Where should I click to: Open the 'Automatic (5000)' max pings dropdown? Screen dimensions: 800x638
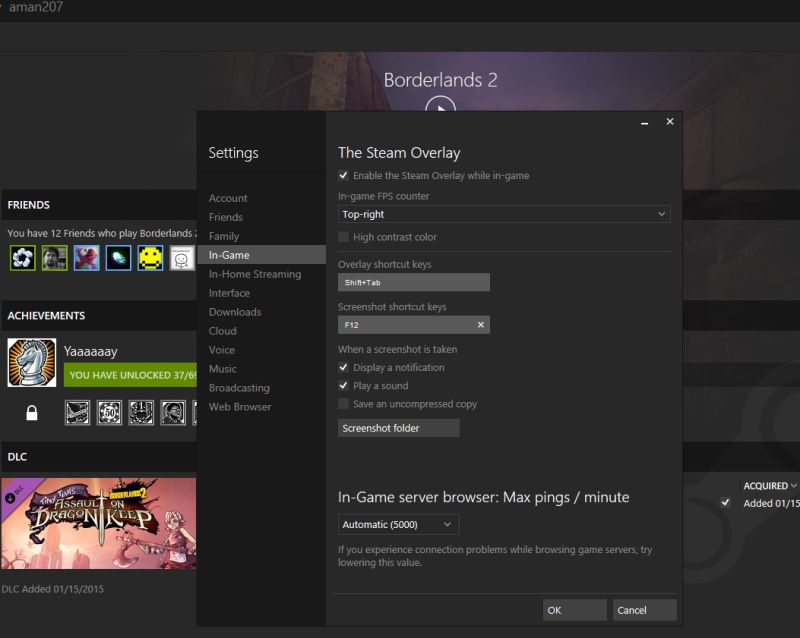[398, 524]
